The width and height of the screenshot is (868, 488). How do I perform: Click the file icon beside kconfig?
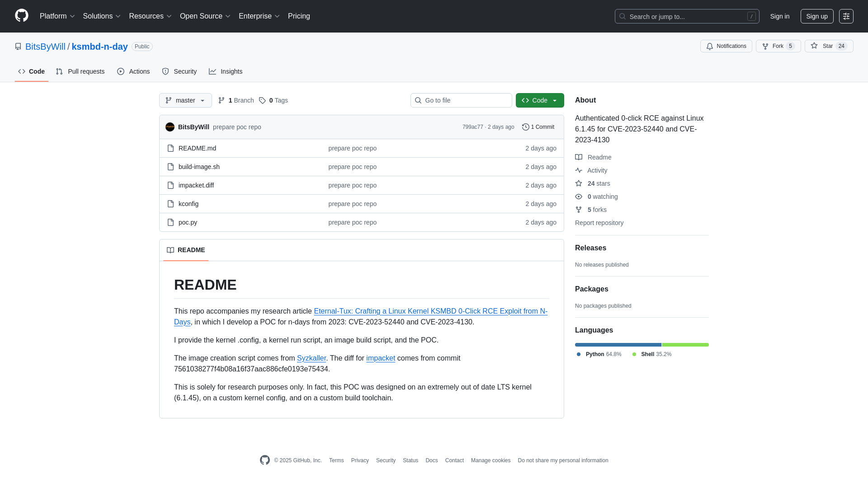170,204
